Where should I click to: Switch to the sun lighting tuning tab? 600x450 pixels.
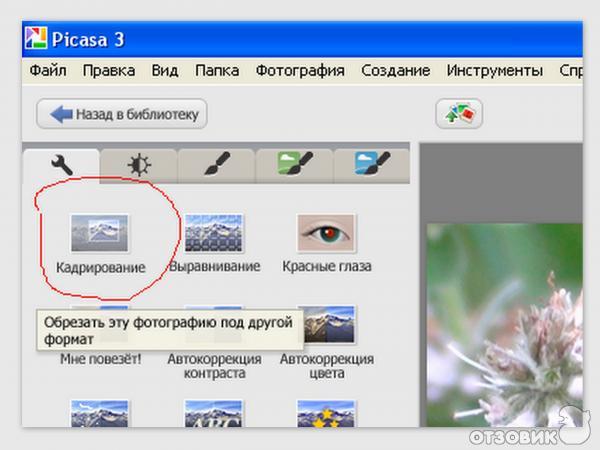(x=138, y=165)
